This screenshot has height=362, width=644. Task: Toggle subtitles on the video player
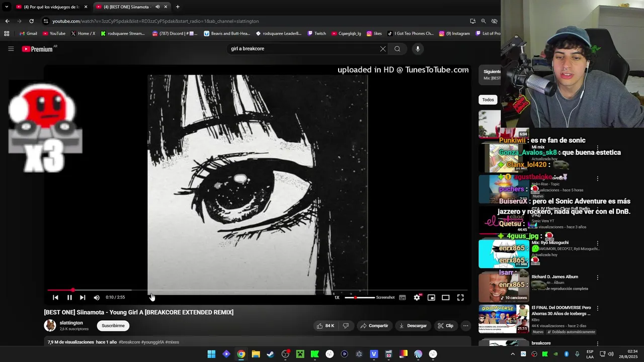[x=403, y=297]
